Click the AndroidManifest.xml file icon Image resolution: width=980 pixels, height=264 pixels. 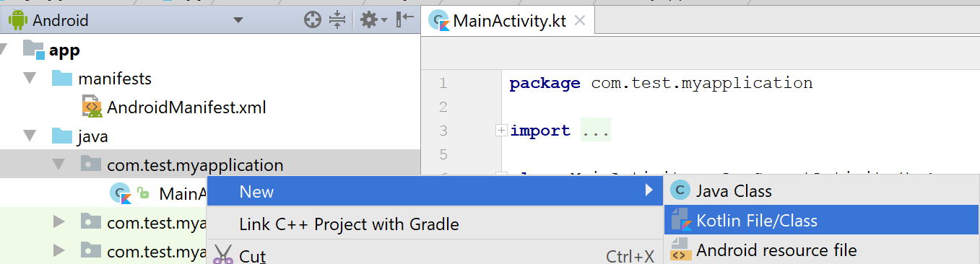(x=92, y=108)
